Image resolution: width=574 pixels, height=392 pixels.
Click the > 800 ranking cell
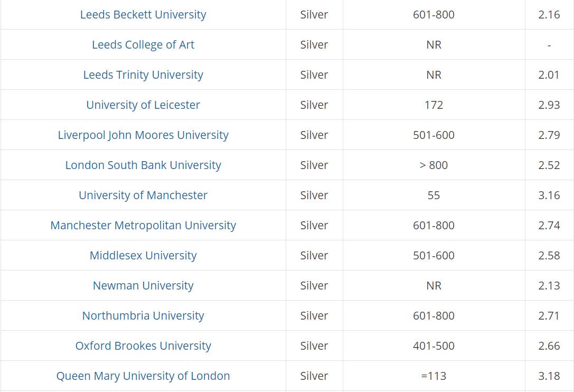click(x=434, y=165)
